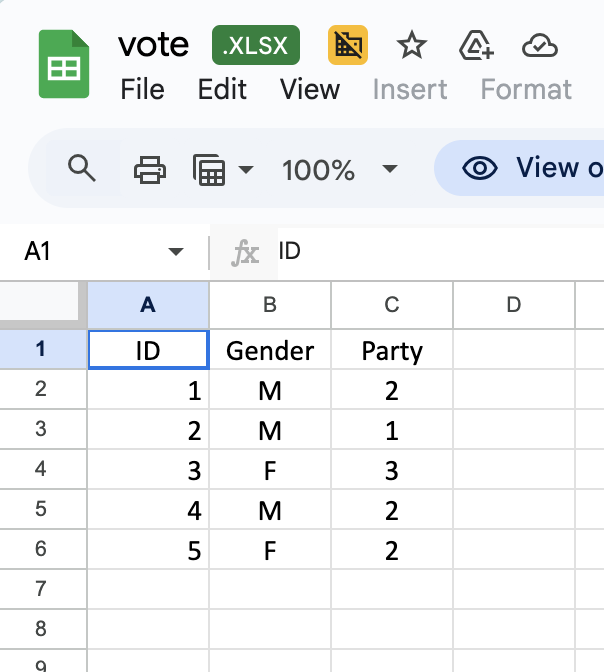Screen dimensions: 604x672
Task: Select column B header
Action: 270,305
